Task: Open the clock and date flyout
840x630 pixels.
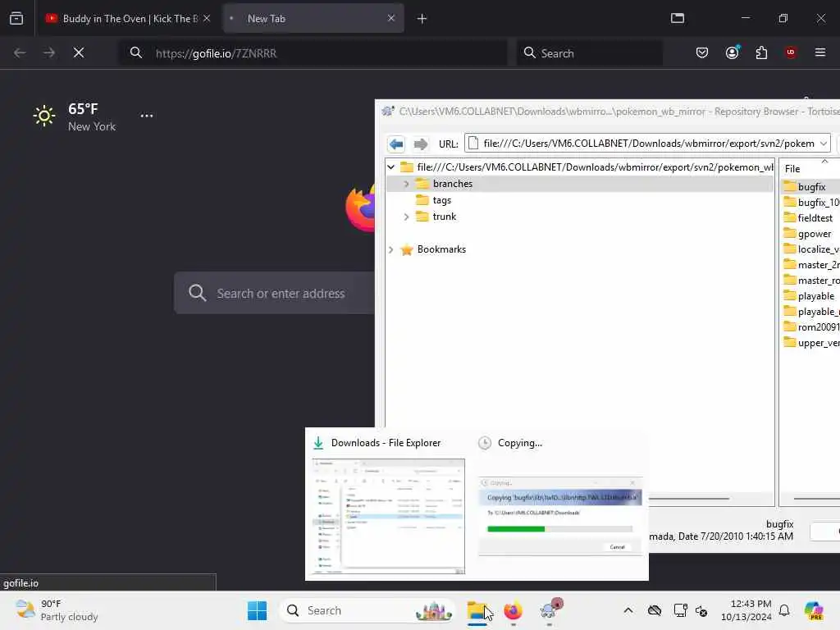Action: (746, 610)
